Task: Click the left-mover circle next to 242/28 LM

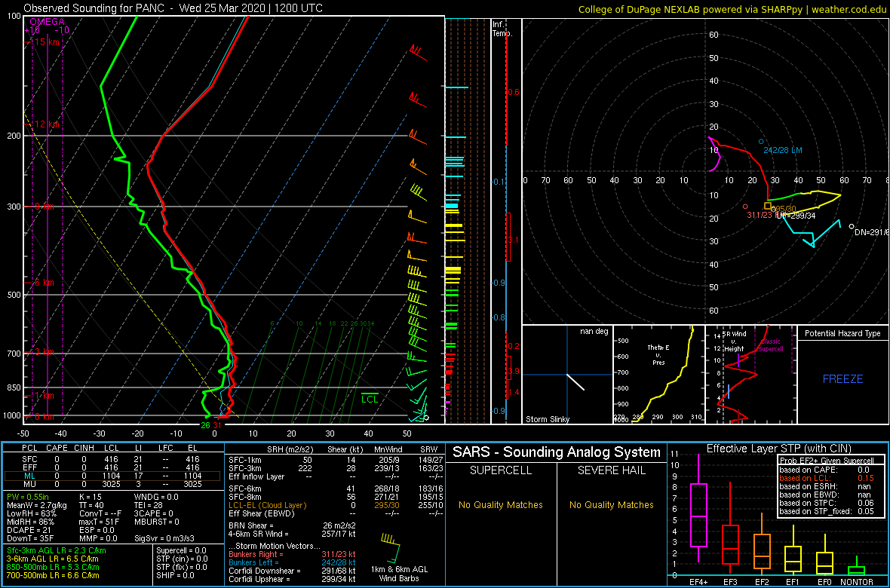Action: tap(761, 141)
